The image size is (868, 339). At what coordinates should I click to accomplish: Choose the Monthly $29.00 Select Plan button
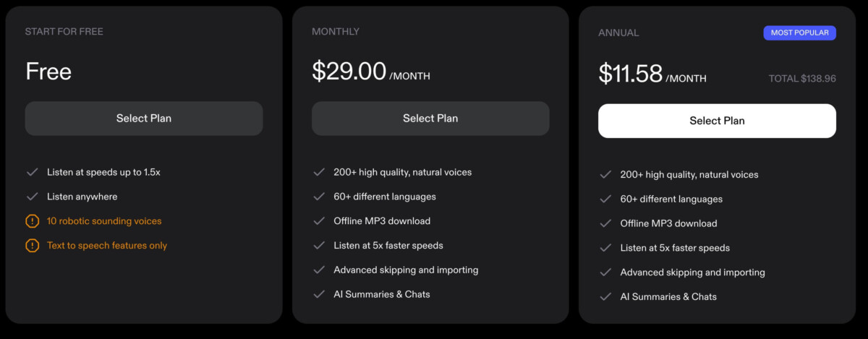430,119
